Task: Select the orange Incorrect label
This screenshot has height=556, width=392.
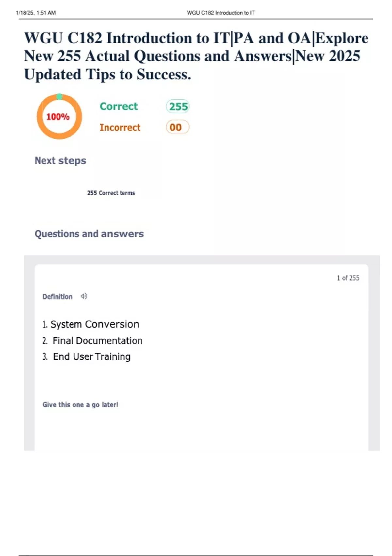Action: point(120,127)
